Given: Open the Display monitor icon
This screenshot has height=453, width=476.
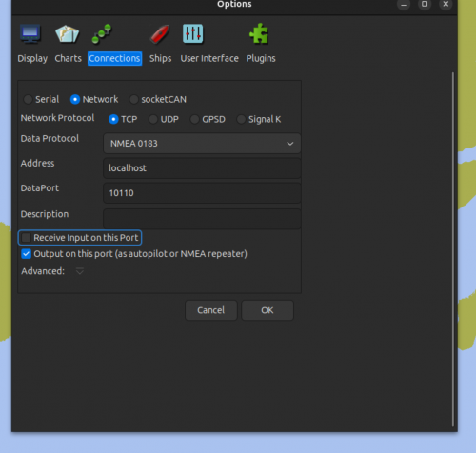Looking at the screenshot, I should pyautogui.click(x=30, y=33).
